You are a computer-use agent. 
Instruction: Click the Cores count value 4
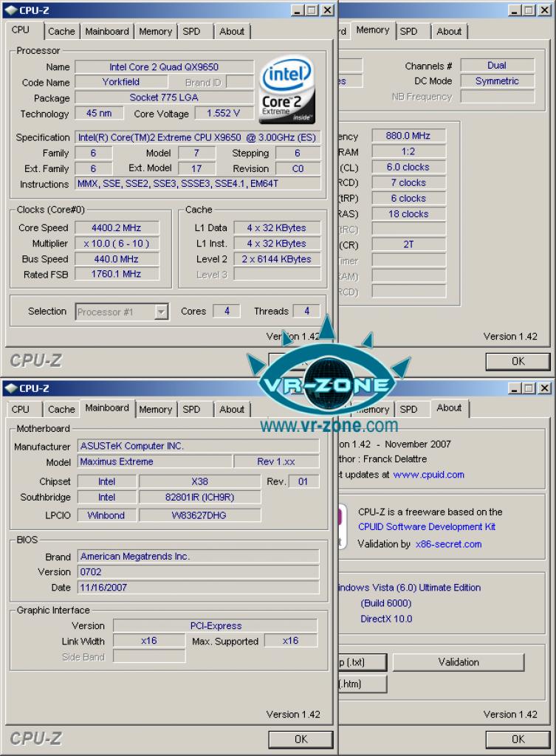(x=227, y=311)
